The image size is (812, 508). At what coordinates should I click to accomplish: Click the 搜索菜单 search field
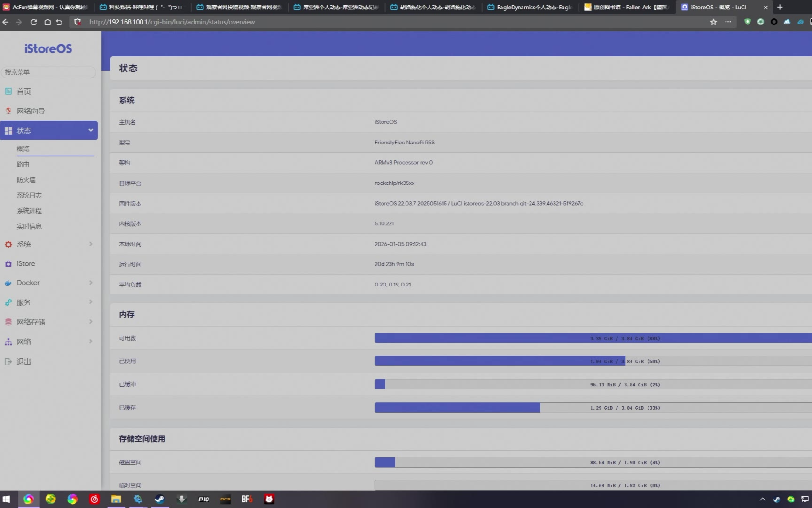tap(48, 72)
